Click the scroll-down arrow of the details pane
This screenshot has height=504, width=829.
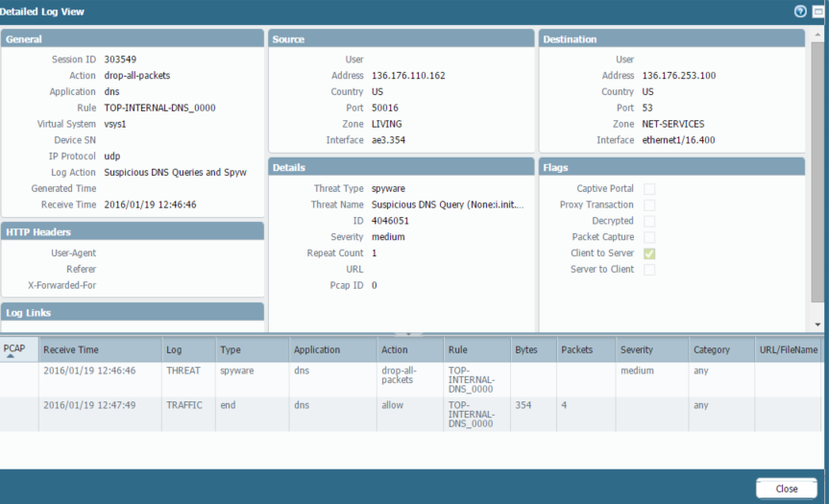tap(818, 326)
